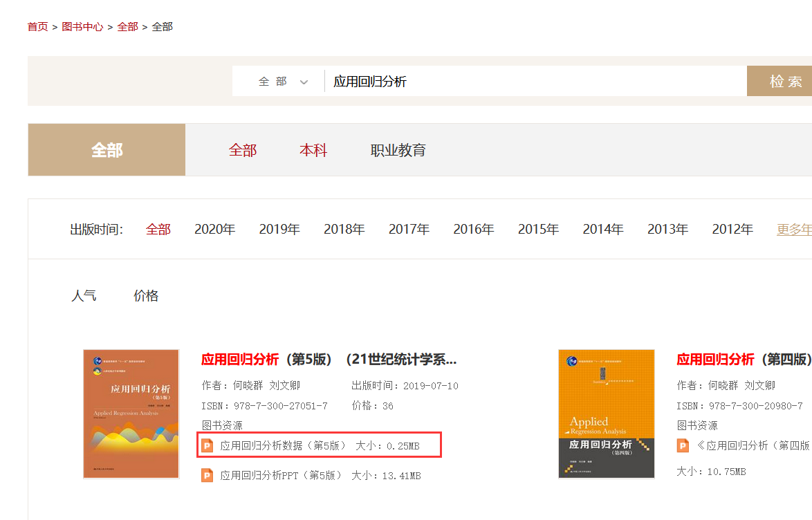Click the 应用回归分析（第5版） cover thumbnail
Image resolution: width=812 pixels, height=520 pixels.
click(x=131, y=414)
